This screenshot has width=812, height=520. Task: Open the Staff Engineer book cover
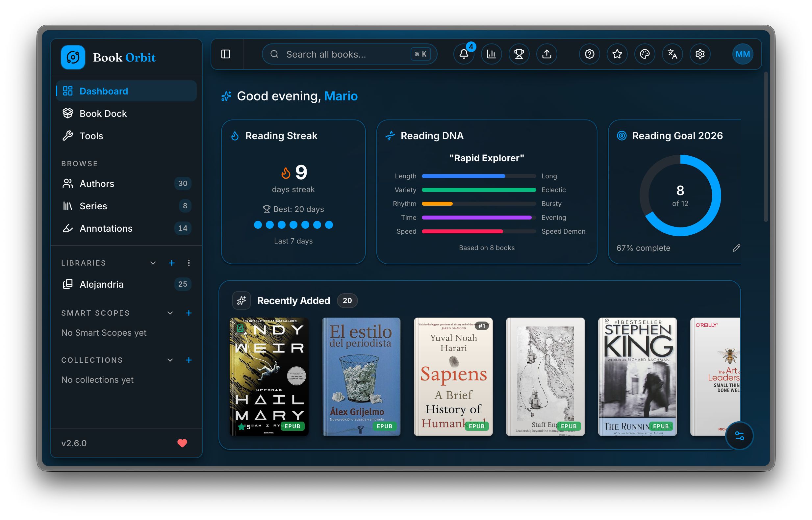tap(546, 377)
